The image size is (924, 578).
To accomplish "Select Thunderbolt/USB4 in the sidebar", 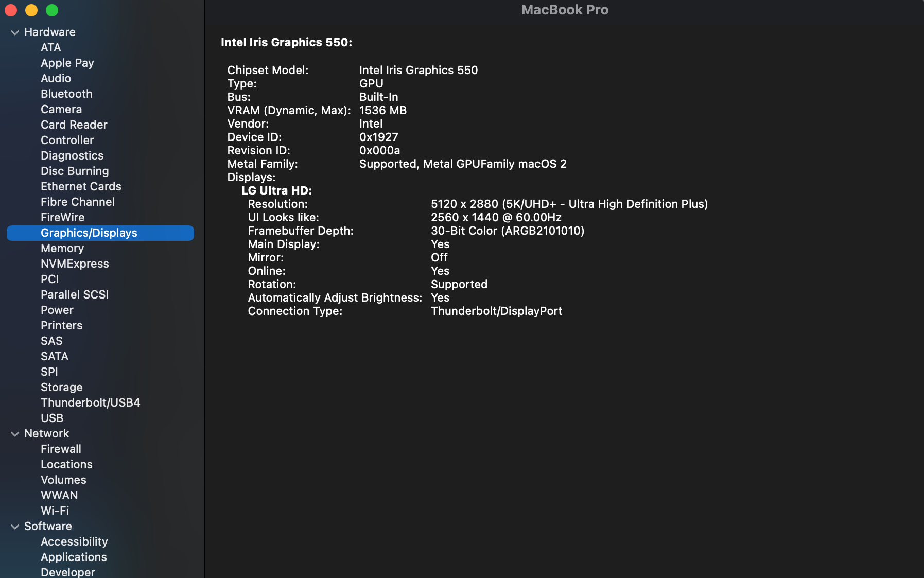I will pyautogui.click(x=91, y=402).
